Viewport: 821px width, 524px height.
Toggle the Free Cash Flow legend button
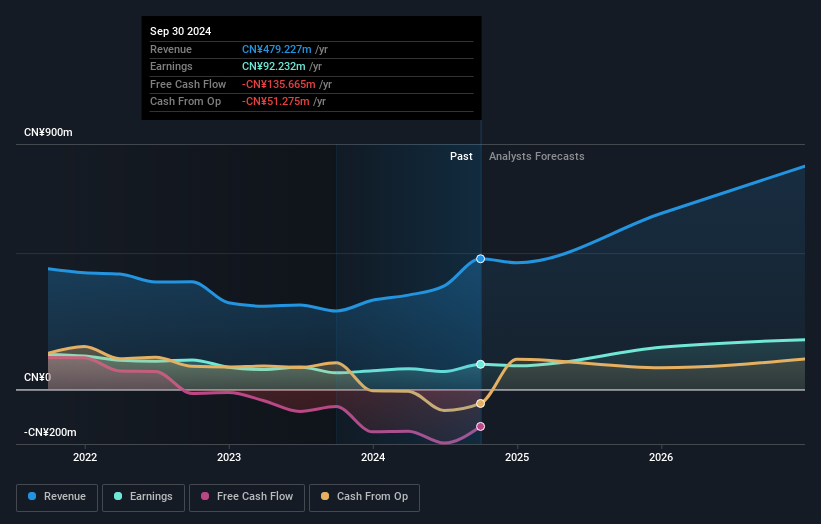point(247,497)
